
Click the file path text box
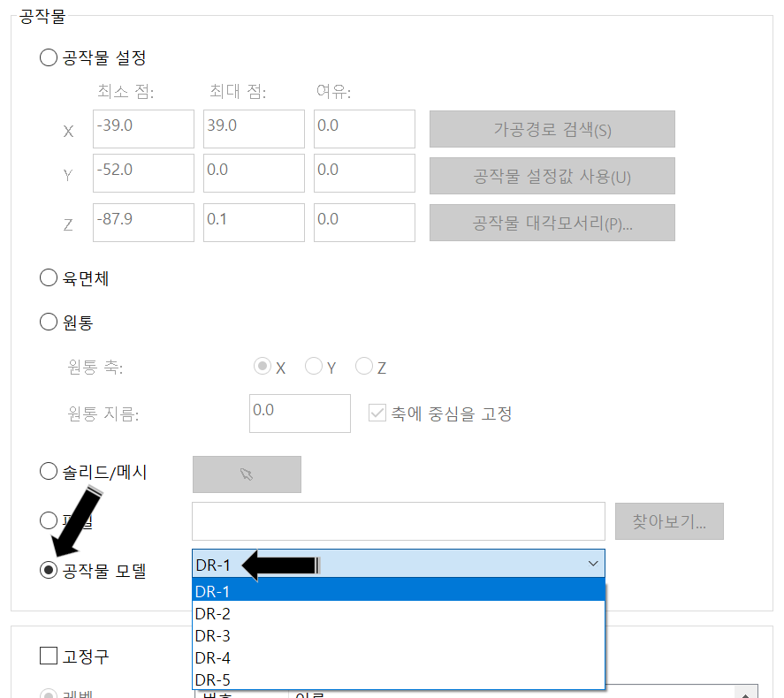pos(399,521)
